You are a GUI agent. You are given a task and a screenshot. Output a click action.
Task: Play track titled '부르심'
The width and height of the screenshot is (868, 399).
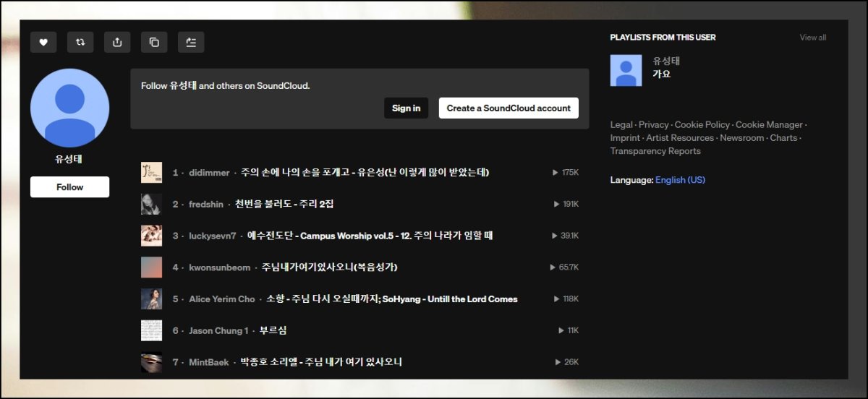click(273, 330)
